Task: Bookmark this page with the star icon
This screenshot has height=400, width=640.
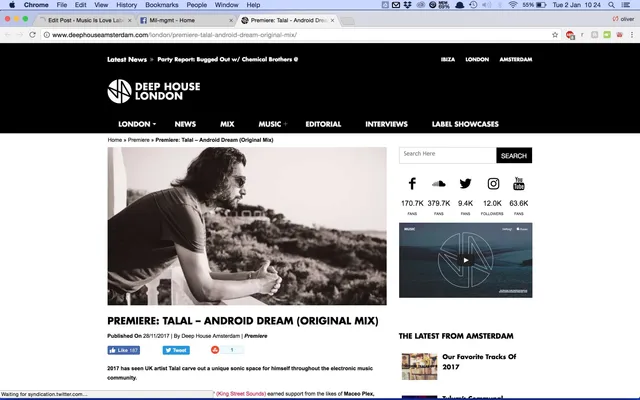Action: point(555,35)
